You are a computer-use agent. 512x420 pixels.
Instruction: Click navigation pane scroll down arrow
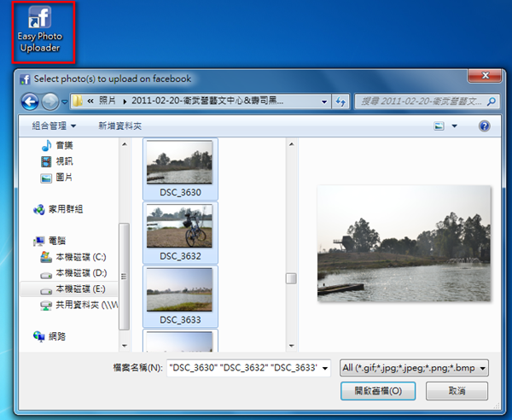click(x=125, y=346)
